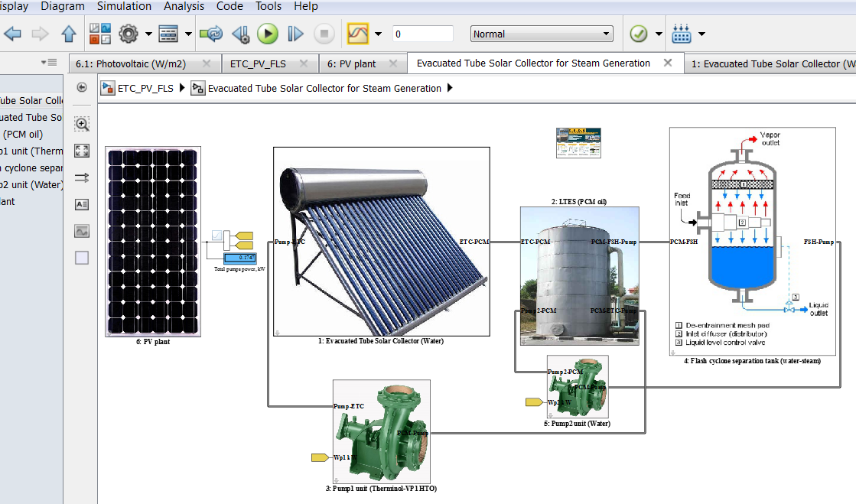Screen dimensions: 856x504
Task: Toggle the Stop simulation control
Action: coord(324,34)
